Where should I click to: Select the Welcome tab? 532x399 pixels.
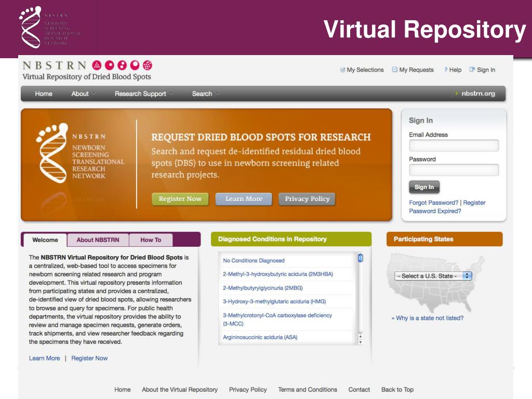(x=45, y=240)
